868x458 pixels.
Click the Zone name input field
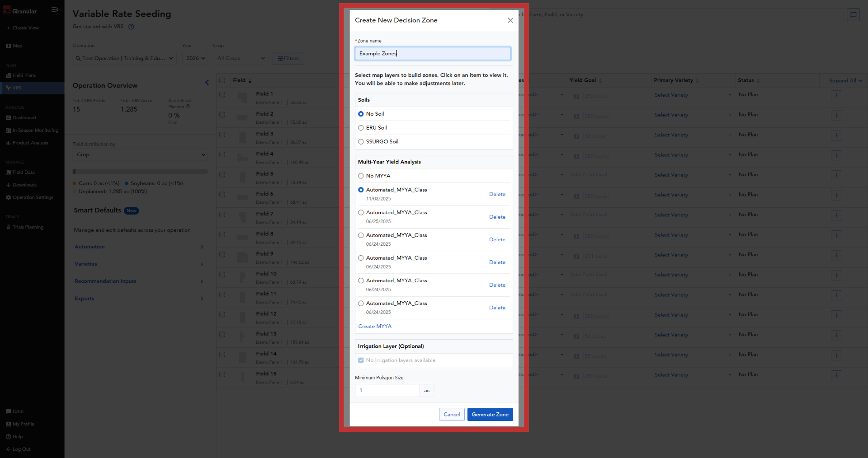433,53
